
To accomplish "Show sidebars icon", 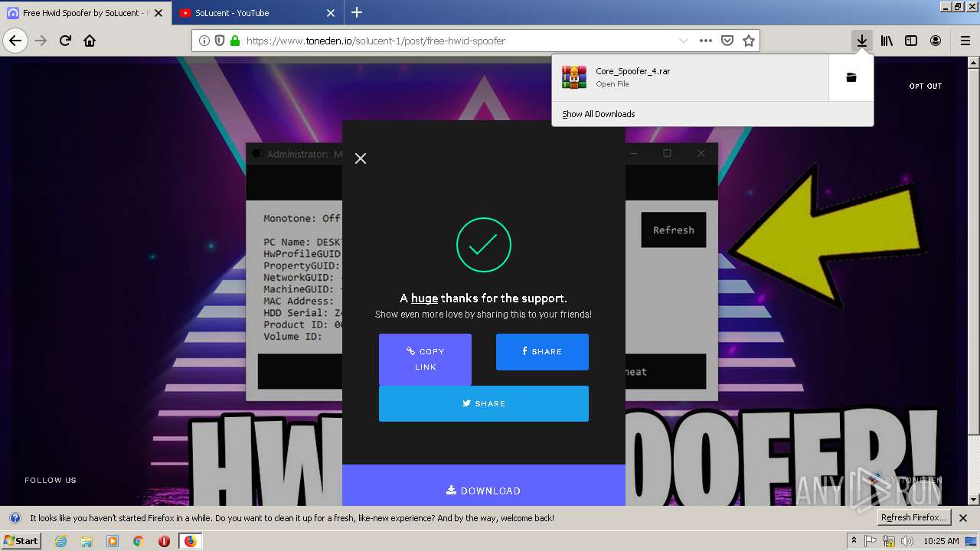I will point(911,41).
